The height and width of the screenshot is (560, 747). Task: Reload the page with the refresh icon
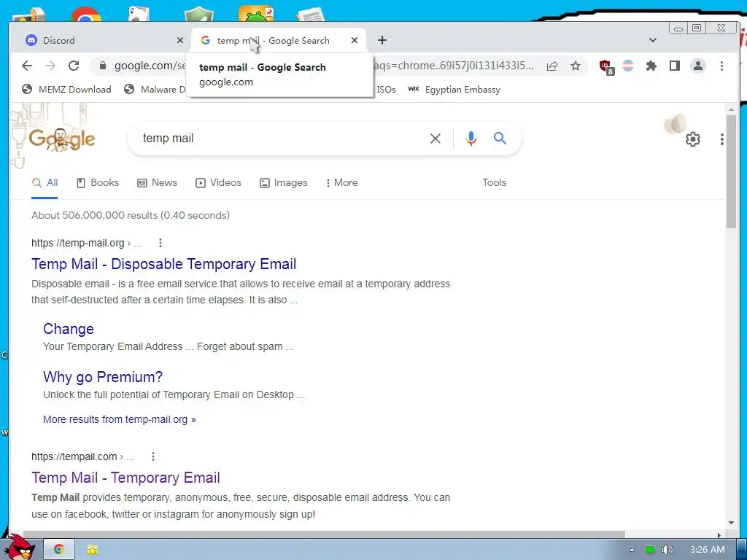[x=74, y=66]
